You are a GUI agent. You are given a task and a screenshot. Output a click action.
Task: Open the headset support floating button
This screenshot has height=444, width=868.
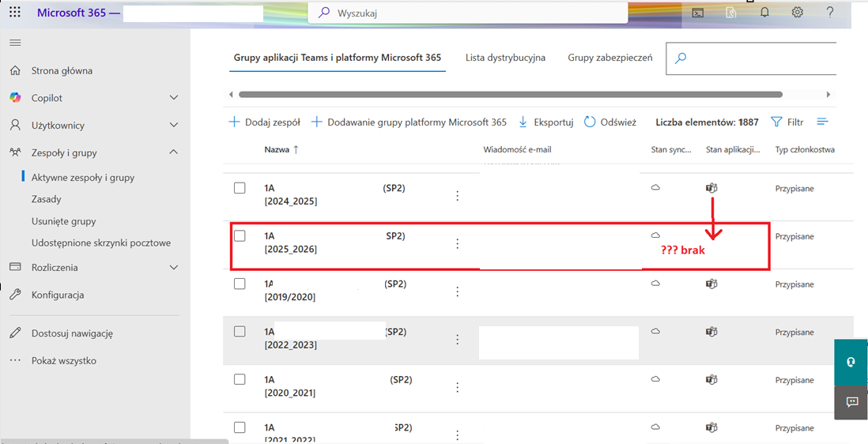(851, 362)
